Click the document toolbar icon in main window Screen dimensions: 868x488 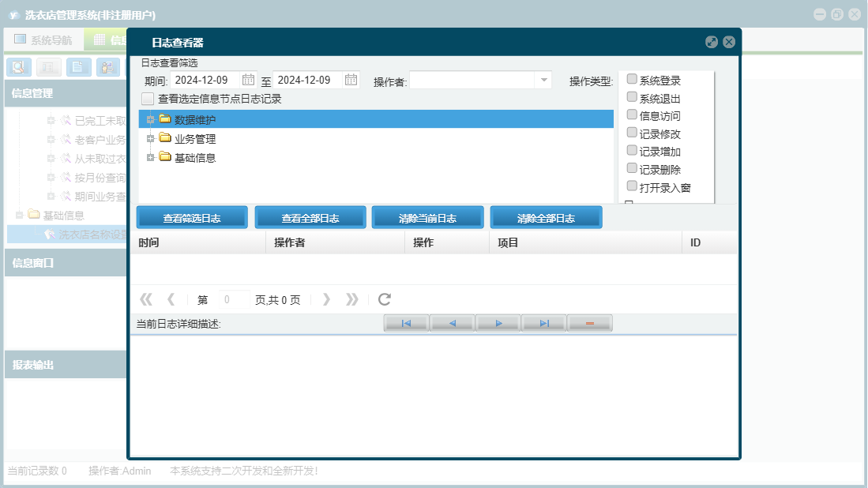[x=78, y=67]
